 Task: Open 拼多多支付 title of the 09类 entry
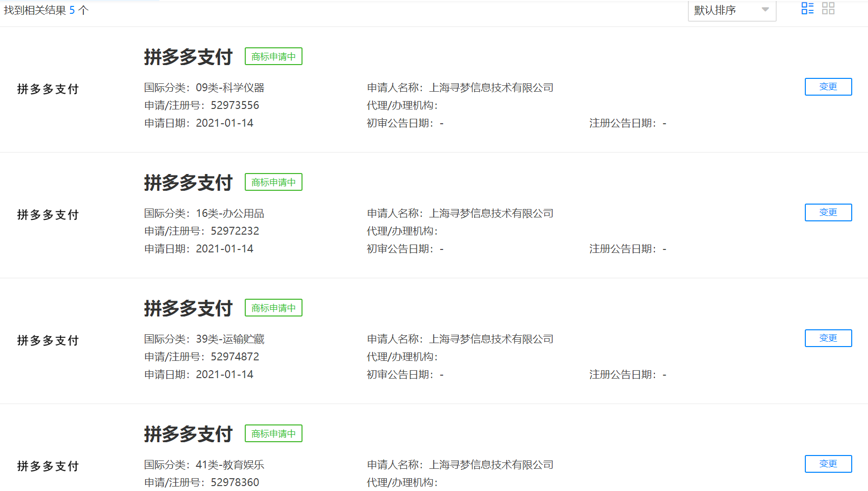tap(188, 57)
